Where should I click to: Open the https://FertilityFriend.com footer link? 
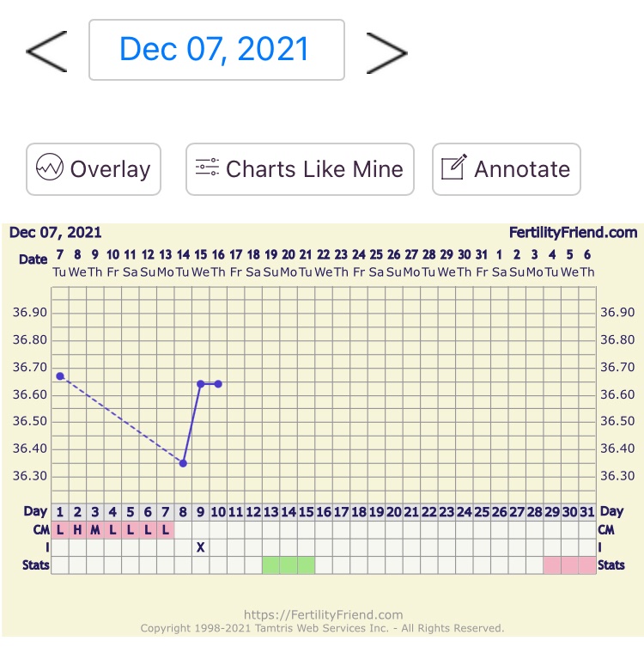pyautogui.click(x=323, y=614)
